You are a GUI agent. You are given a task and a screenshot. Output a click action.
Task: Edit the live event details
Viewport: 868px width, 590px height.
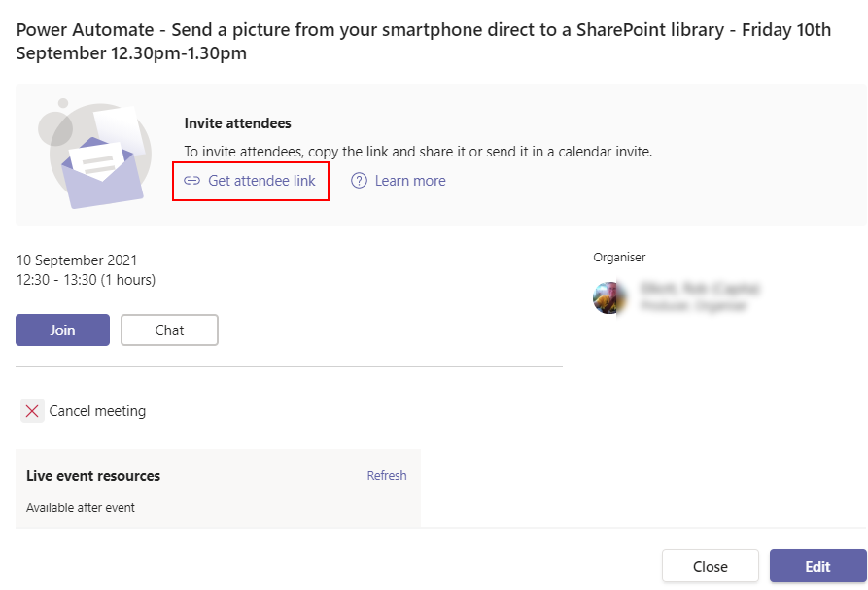tap(817, 566)
